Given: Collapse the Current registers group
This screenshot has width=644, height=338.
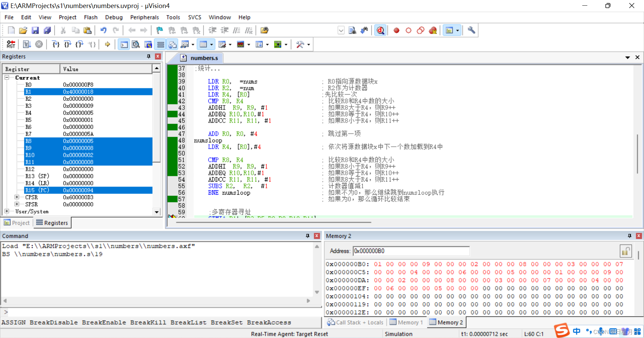Looking at the screenshot, I should pyautogui.click(x=7, y=77).
